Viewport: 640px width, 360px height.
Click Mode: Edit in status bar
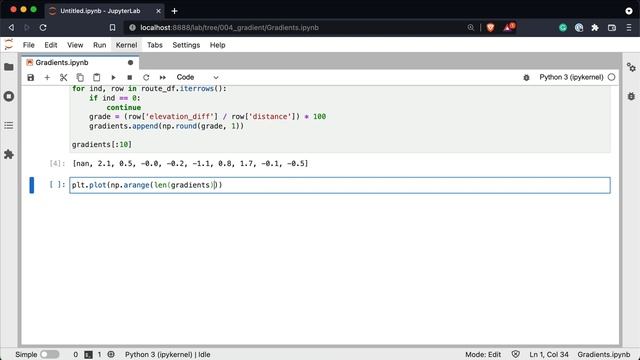coord(483,354)
